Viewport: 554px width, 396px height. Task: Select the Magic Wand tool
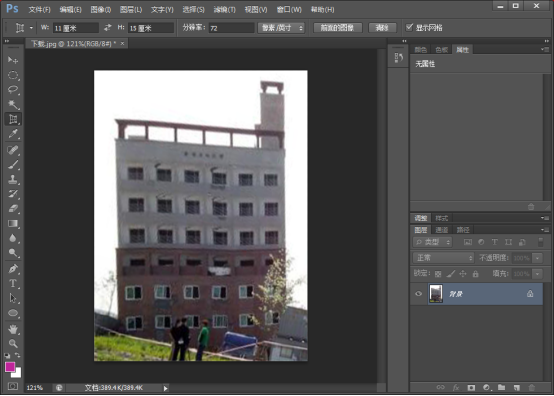click(x=13, y=104)
